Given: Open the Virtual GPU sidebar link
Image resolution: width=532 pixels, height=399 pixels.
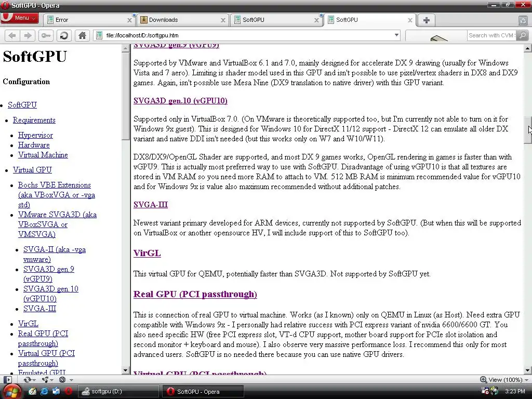Looking at the screenshot, I should pos(33,170).
